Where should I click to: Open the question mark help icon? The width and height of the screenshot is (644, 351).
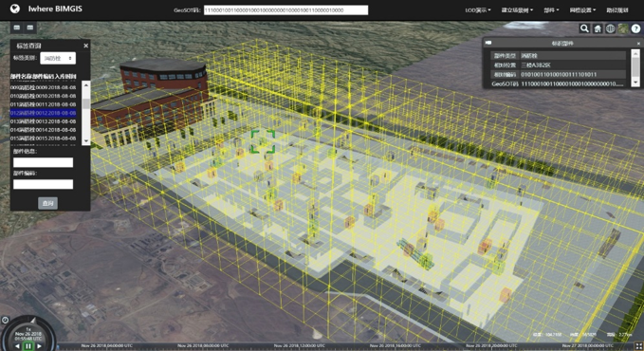tap(635, 28)
